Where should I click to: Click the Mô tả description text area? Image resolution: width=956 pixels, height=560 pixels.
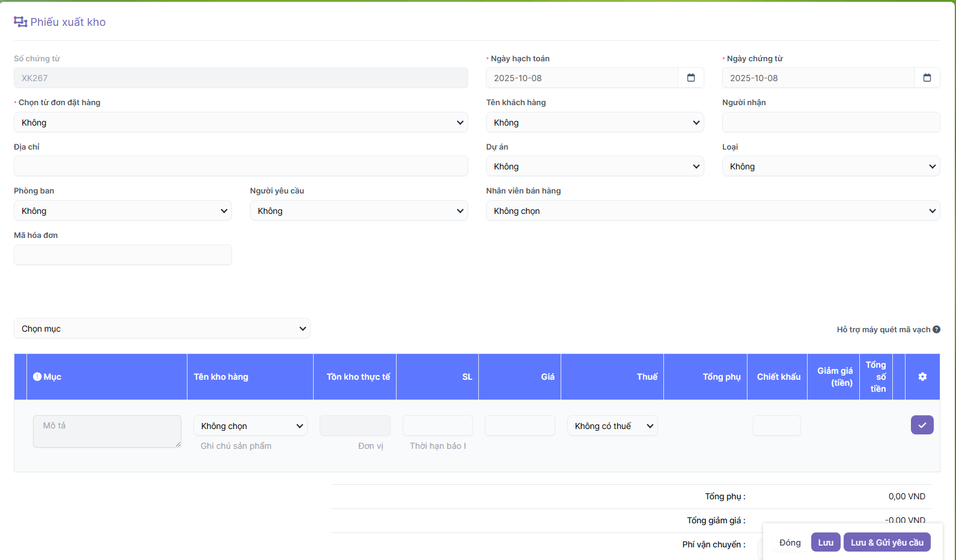pos(107,431)
